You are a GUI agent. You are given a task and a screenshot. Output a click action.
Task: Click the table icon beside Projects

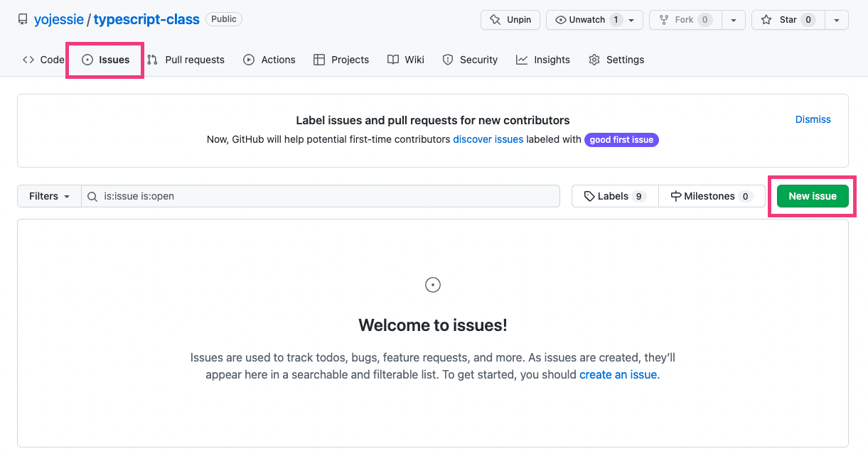click(319, 60)
